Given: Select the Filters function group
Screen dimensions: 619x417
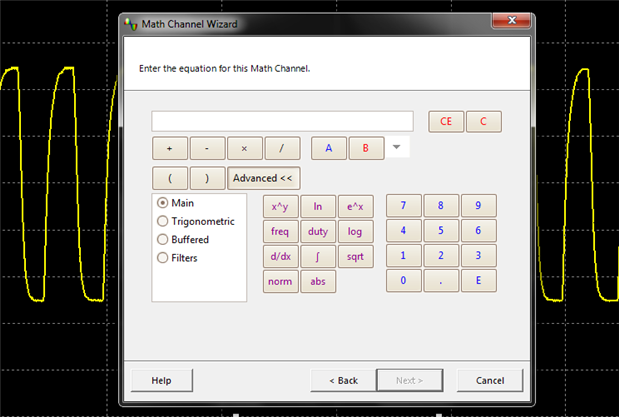Looking at the screenshot, I should pyautogui.click(x=177, y=258).
